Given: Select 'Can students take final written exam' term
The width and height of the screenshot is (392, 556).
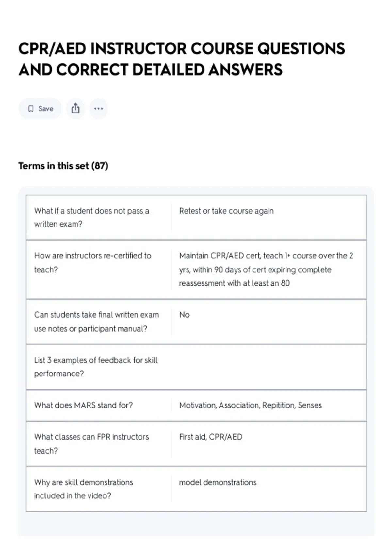Looking at the screenshot, I should (x=96, y=321).
